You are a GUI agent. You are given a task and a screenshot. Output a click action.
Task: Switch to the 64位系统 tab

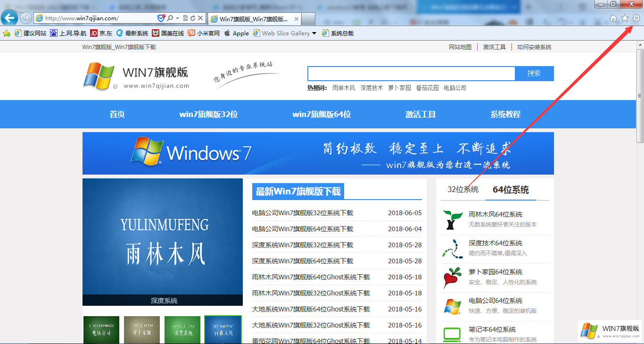[x=511, y=190]
